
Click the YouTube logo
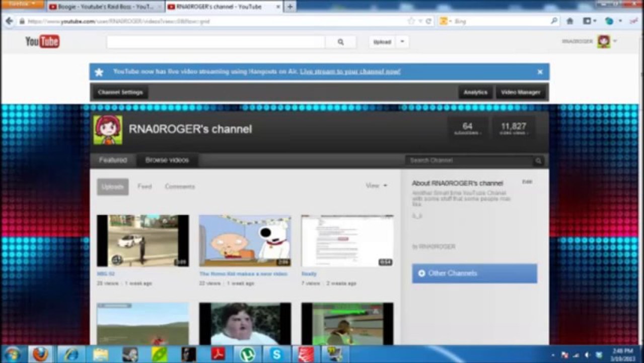coord(42,42)
